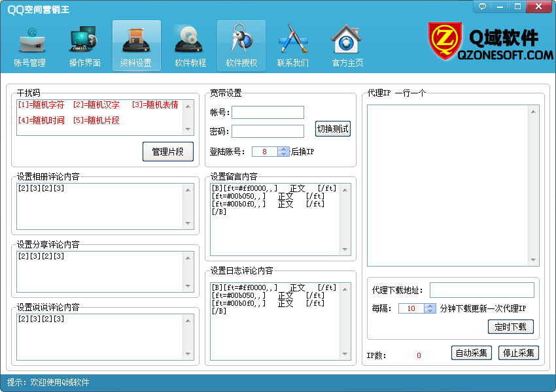This screenshot has width=556, height=392.
Task: Click the [3]=随机表情 text
Action: pos(155,105)
